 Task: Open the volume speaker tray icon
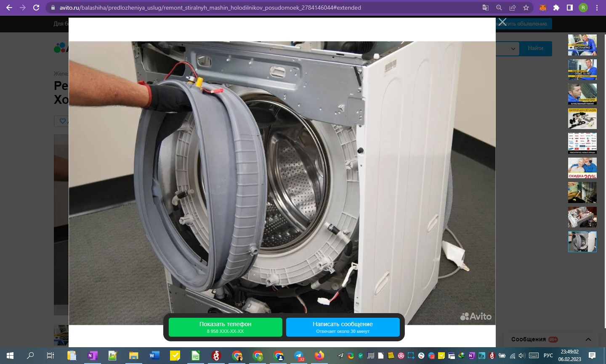[x=522, y=356]
